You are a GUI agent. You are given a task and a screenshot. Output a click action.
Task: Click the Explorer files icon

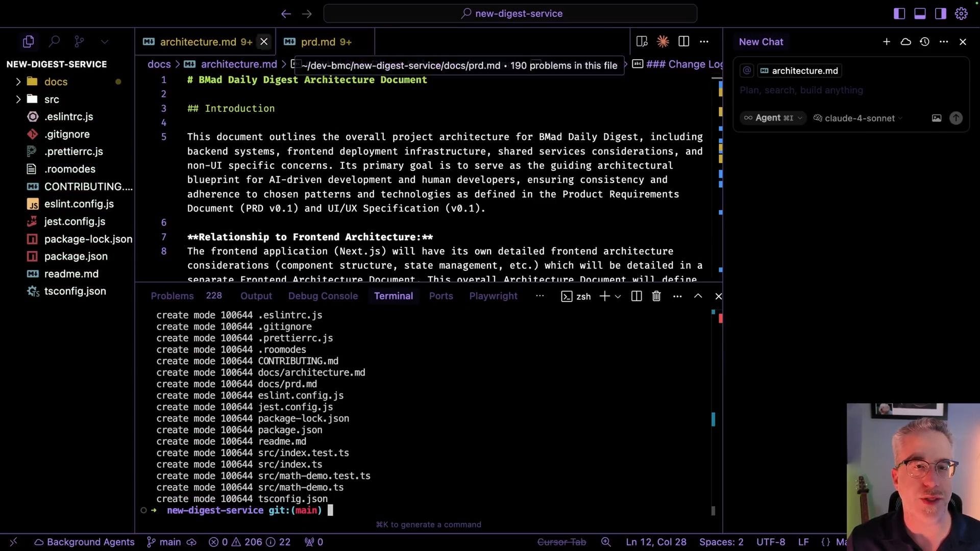29,41
